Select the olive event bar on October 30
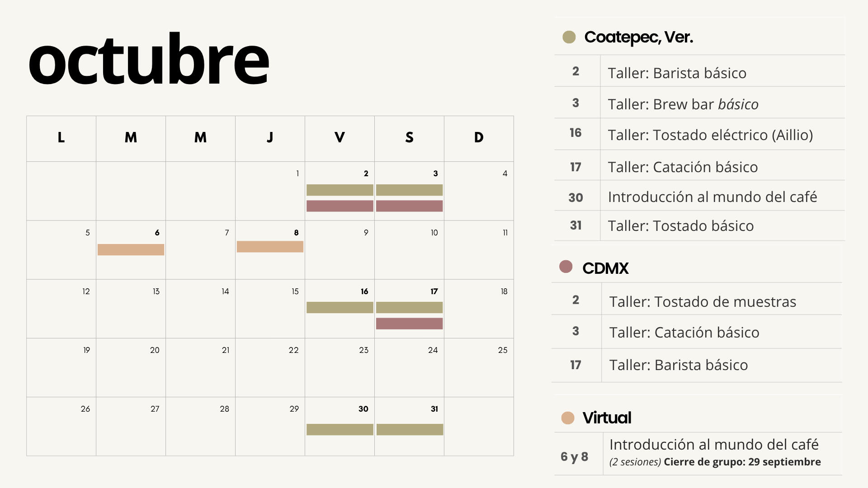 340,430
